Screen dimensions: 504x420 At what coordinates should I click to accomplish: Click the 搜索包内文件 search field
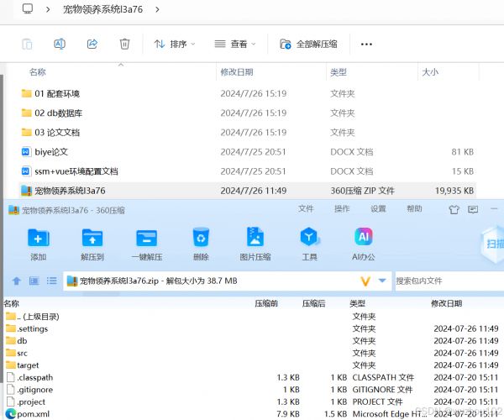[449, 281]
